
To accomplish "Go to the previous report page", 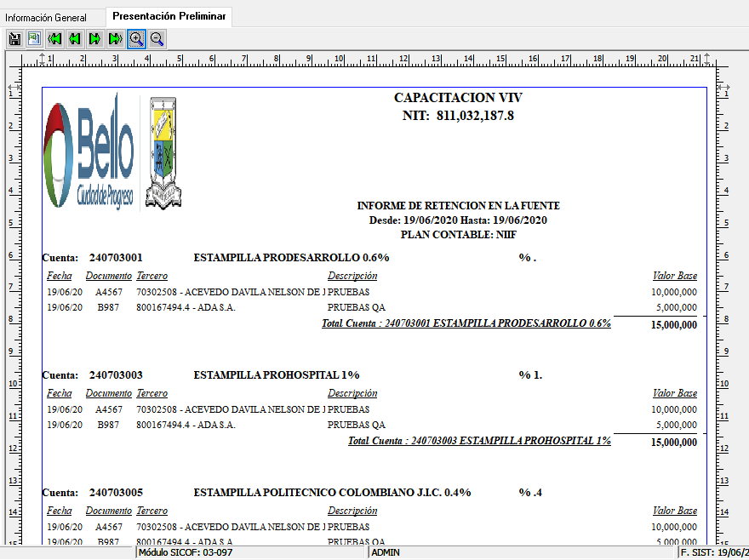I will pyautogui.click(x=75, y=38).
